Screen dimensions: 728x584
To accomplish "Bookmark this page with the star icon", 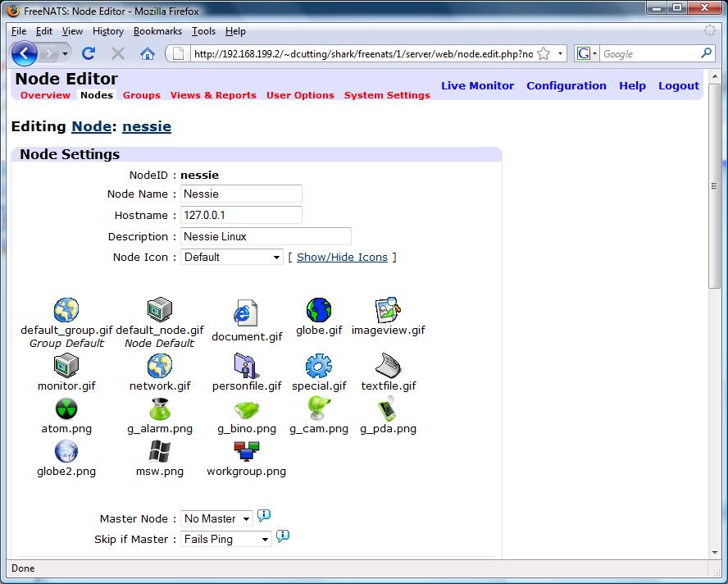I will pyautogui.click(x=544, y=54).
